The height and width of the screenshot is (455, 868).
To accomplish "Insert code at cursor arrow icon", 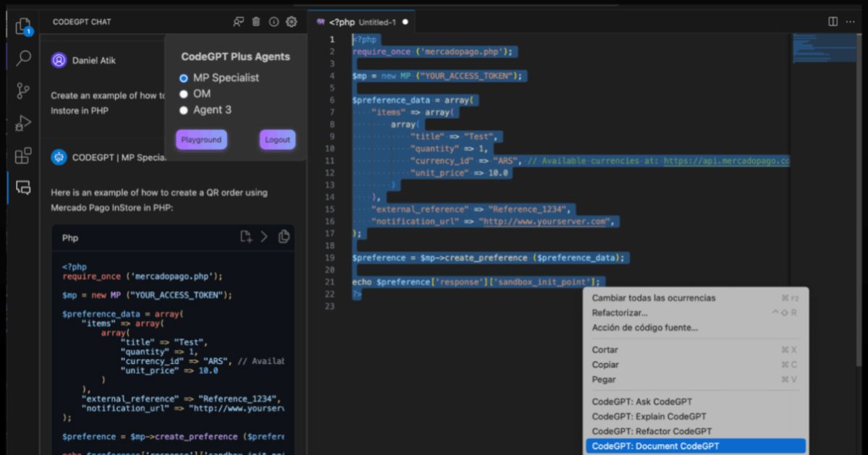I will 265,237.
